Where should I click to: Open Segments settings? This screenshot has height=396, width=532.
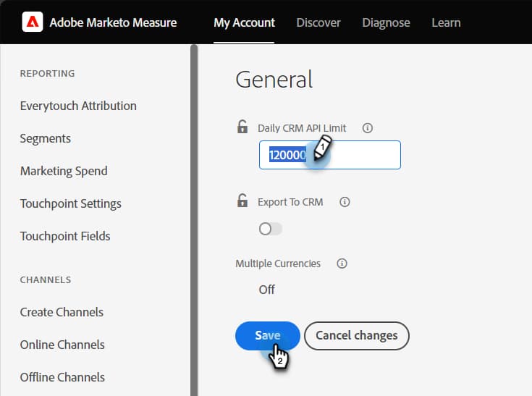pyautogui.click(x=46, y=138)
